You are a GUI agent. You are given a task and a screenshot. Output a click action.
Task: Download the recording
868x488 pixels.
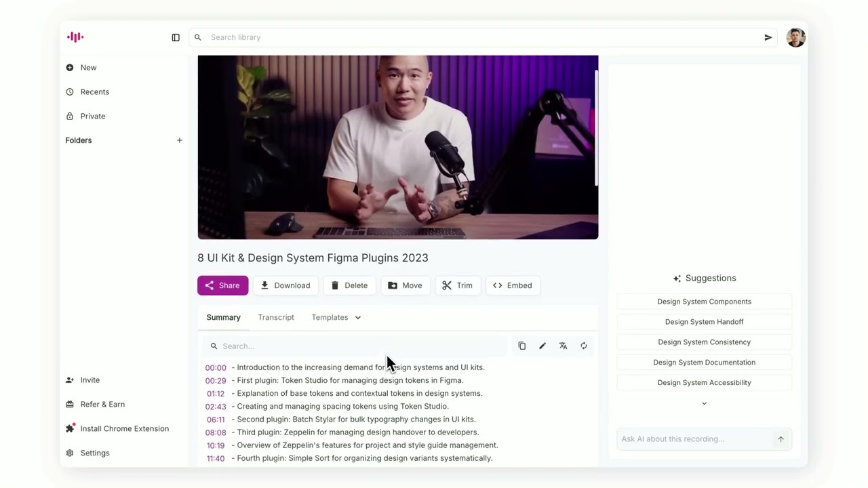point(285,285)
